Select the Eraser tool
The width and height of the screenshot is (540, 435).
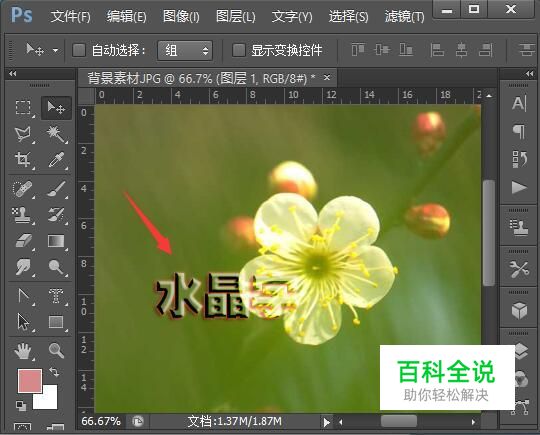point(23,240)
